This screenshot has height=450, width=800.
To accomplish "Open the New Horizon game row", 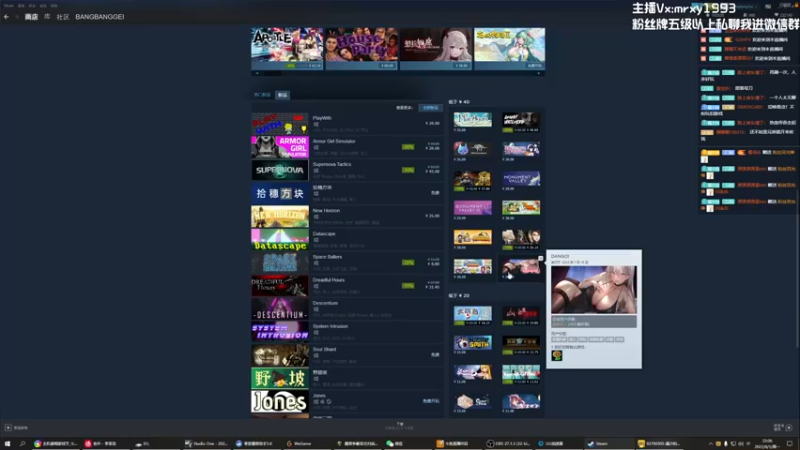I will coord(346,216).
